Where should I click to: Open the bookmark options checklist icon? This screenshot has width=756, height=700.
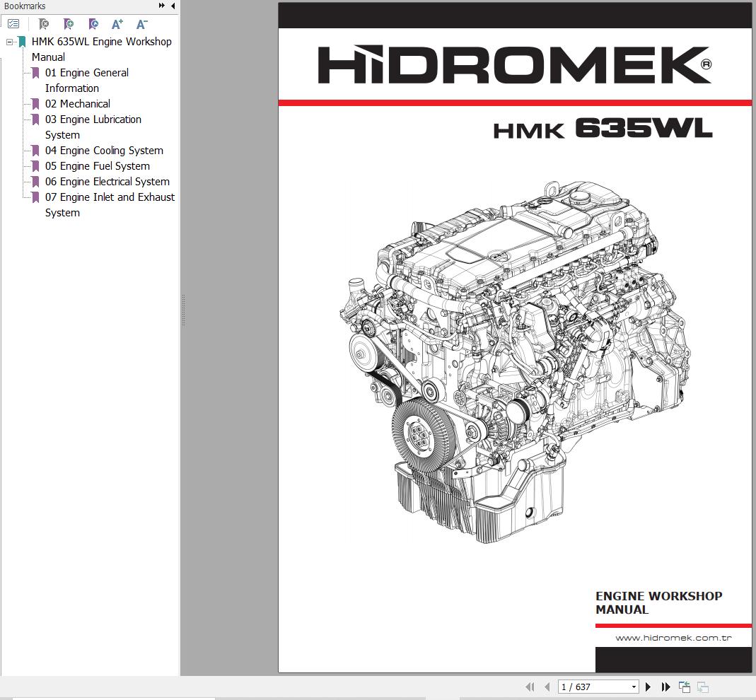click(13, 24)
